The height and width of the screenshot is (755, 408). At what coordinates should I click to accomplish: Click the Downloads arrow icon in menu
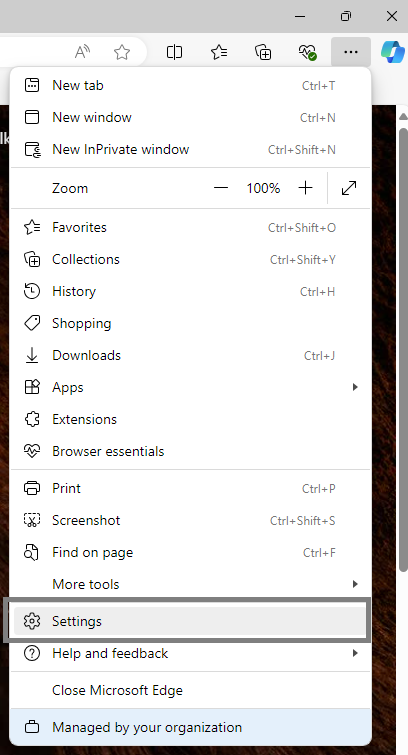(x=32, y=355)
